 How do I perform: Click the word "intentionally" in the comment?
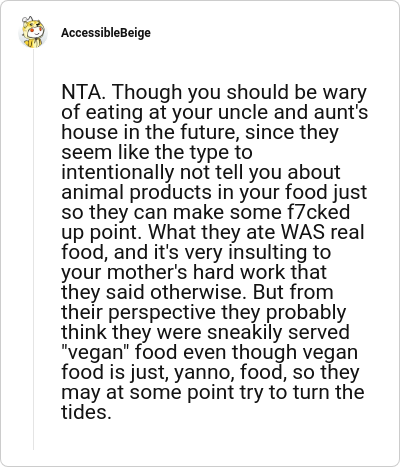[118, 172]
